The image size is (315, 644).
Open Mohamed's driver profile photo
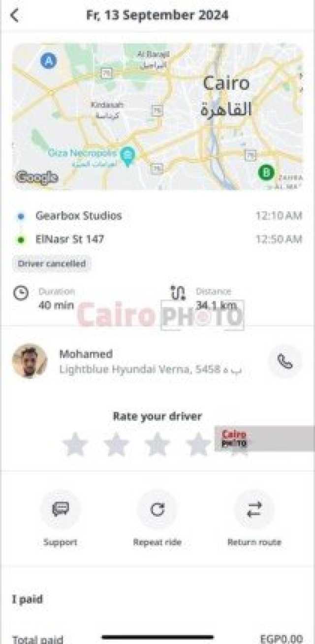[x=30, y=361]
